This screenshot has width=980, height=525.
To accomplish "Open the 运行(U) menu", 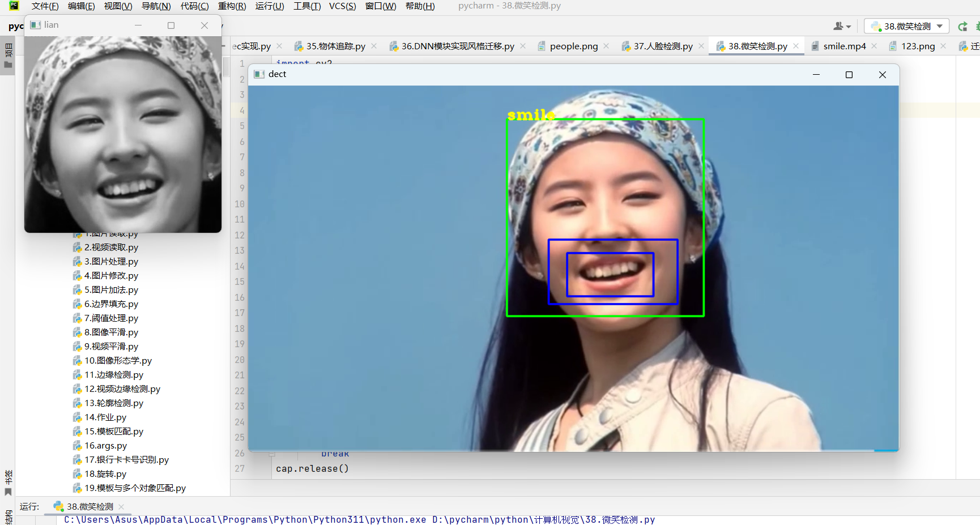I will click(270, 6).
